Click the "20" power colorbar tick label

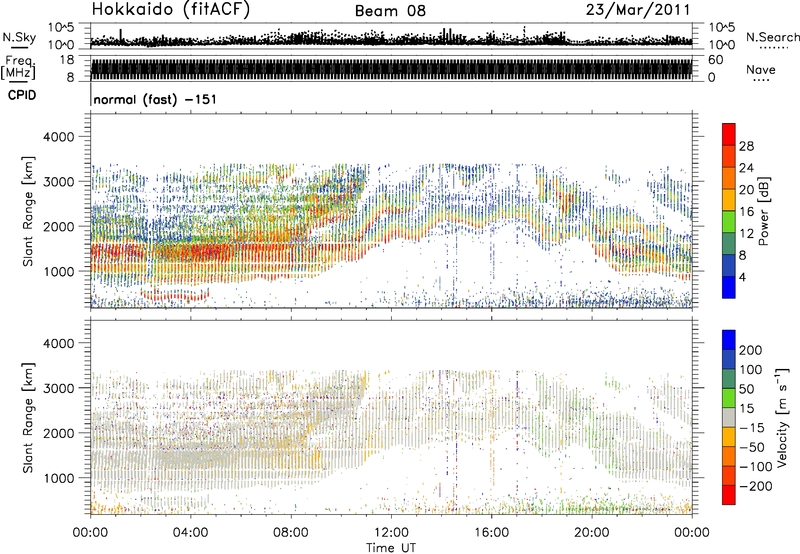pyautogui.click(x=746, y=190)
